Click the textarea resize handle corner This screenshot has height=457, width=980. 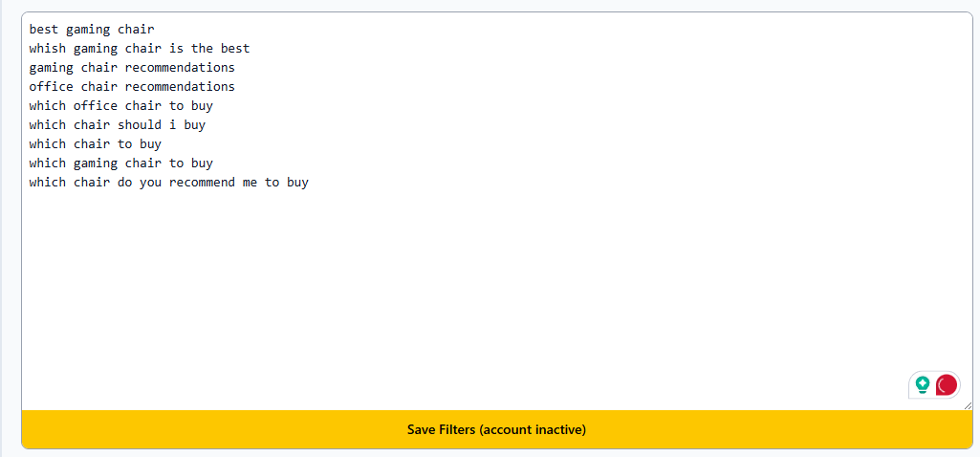coord(969,405)
